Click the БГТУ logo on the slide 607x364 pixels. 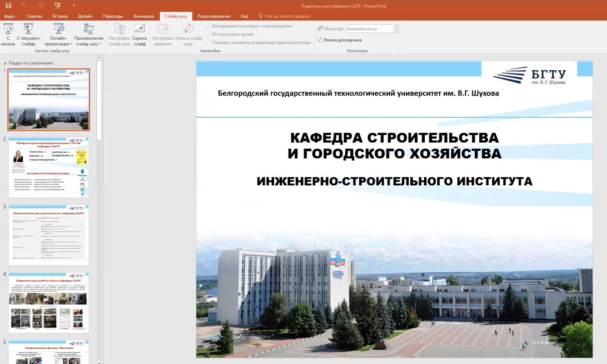pyautogui.click(x=529, y=76)
